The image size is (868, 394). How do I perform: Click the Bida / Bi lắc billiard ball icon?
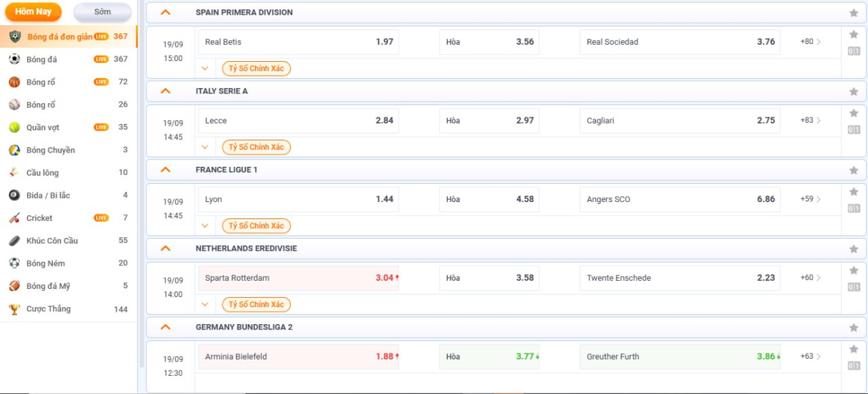pos(14,195)
